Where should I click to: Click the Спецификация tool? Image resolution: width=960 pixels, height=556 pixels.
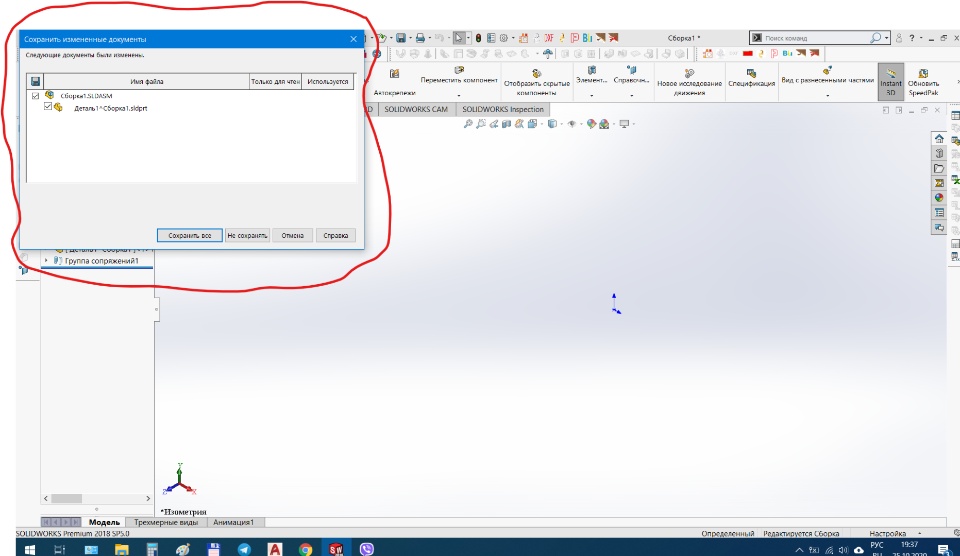(x=751, y=78)
